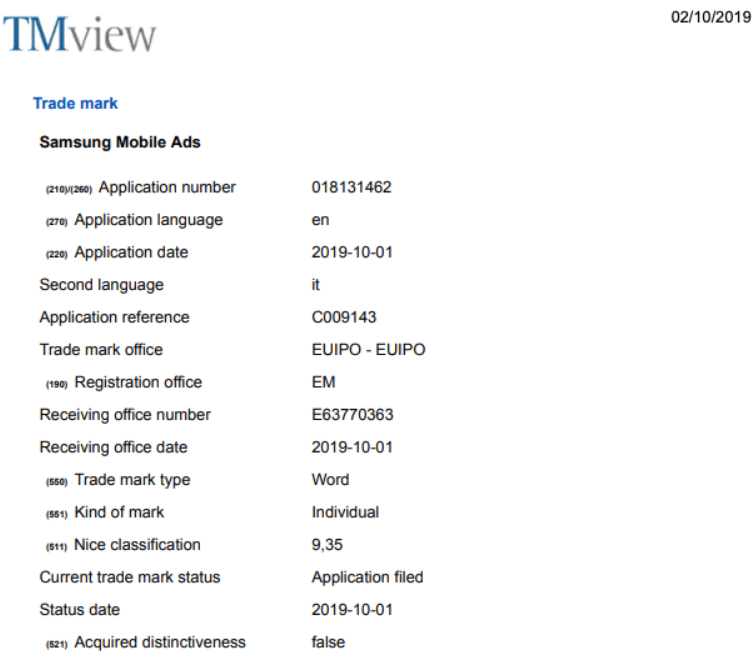
Task: Select application reference C009143
Action: pos(344,317)
